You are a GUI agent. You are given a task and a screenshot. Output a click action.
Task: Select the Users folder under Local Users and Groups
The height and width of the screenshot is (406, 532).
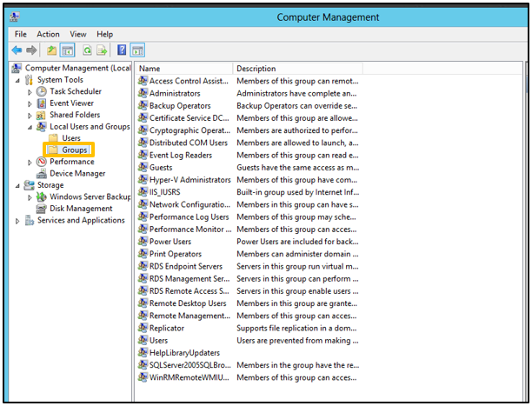(x=71, y=138)
